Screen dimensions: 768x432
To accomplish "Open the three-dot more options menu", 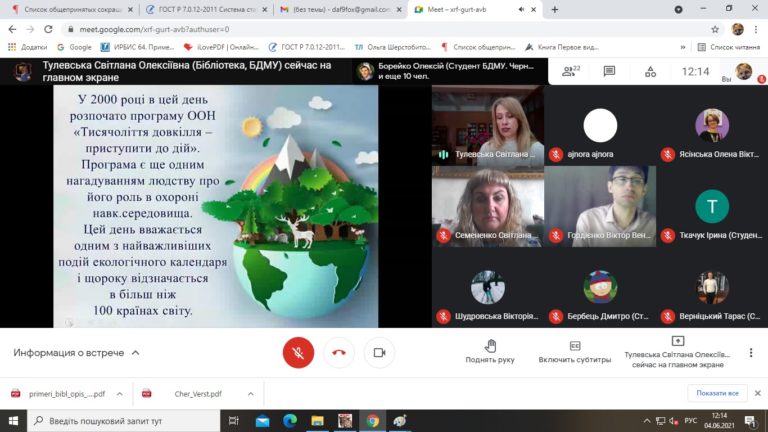I will click(x=751, y=353).
